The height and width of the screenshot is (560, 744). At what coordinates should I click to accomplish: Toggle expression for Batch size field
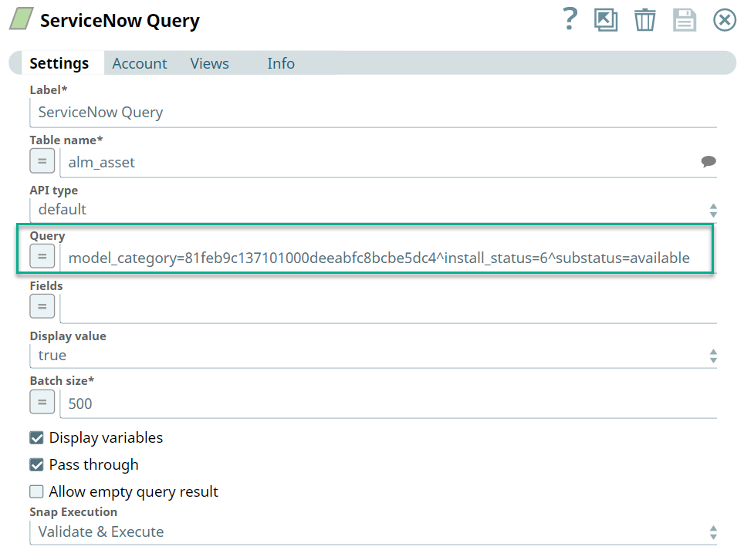point(42,402)
